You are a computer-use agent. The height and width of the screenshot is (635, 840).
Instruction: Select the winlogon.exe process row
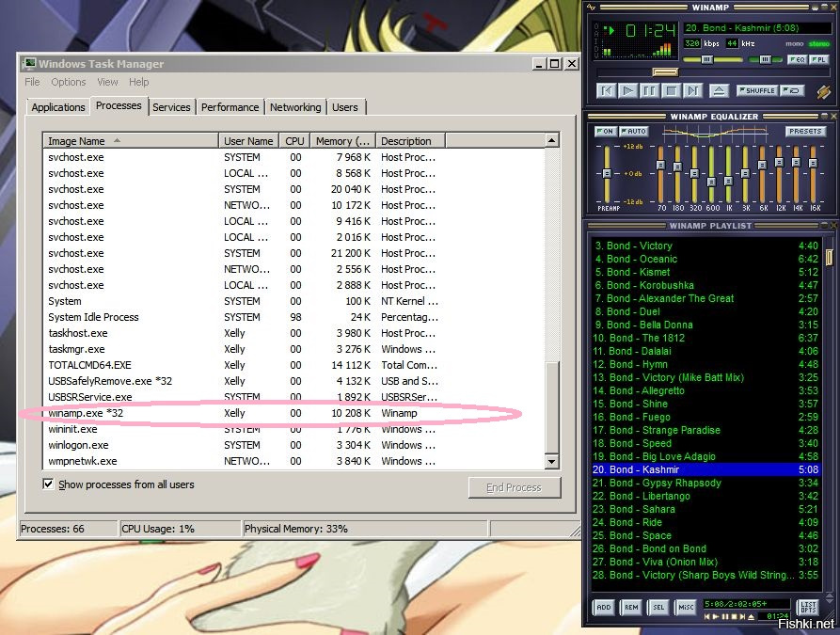tap(293, 445)
